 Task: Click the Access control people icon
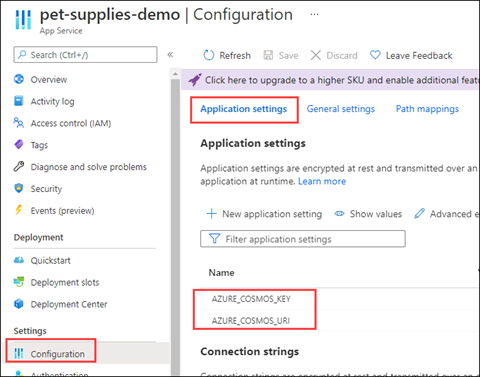(x=19, y=123)
